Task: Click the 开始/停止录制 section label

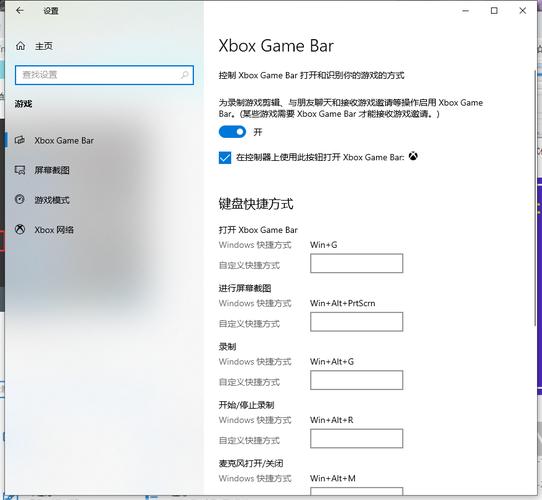Action: coord(246,405)
